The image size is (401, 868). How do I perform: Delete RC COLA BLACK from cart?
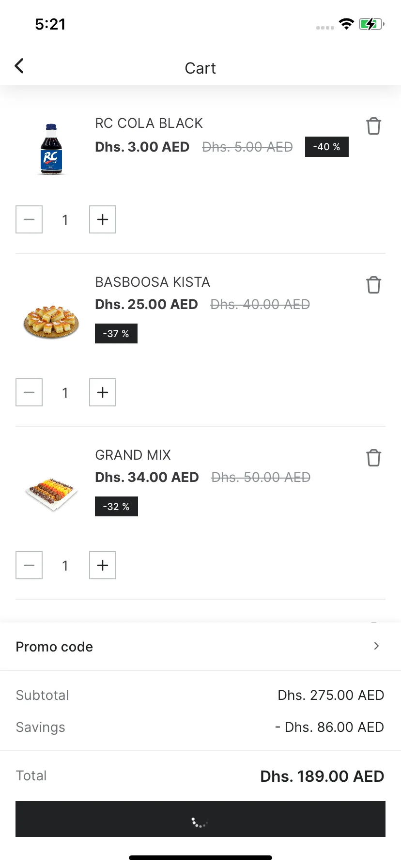point(373,126)
